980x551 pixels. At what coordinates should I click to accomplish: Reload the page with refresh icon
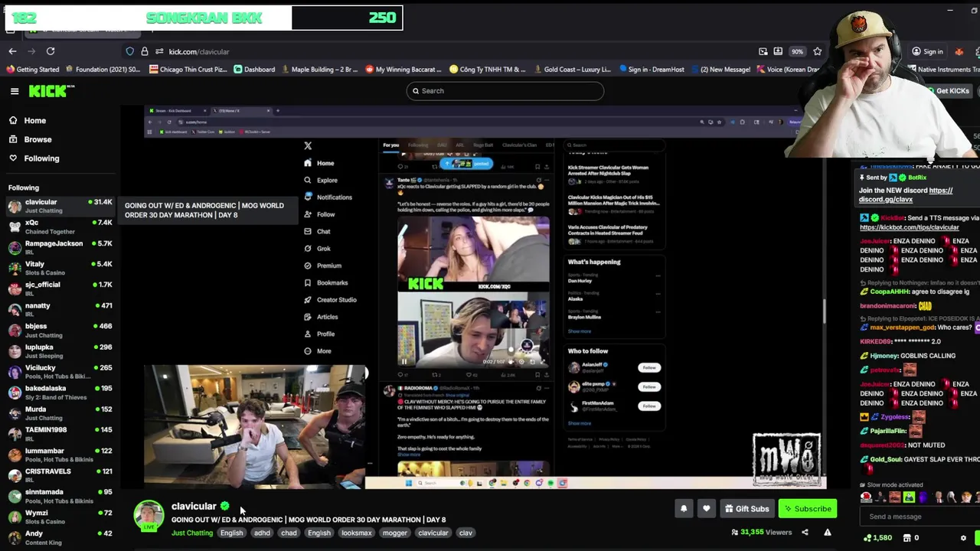51,51
